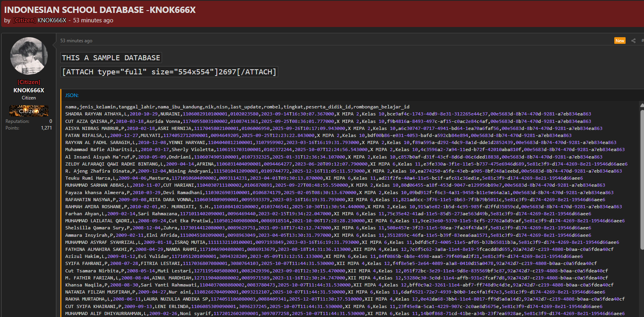
Task: Click the ATTACH 2697 placeholder text
Action: (169, 72)
